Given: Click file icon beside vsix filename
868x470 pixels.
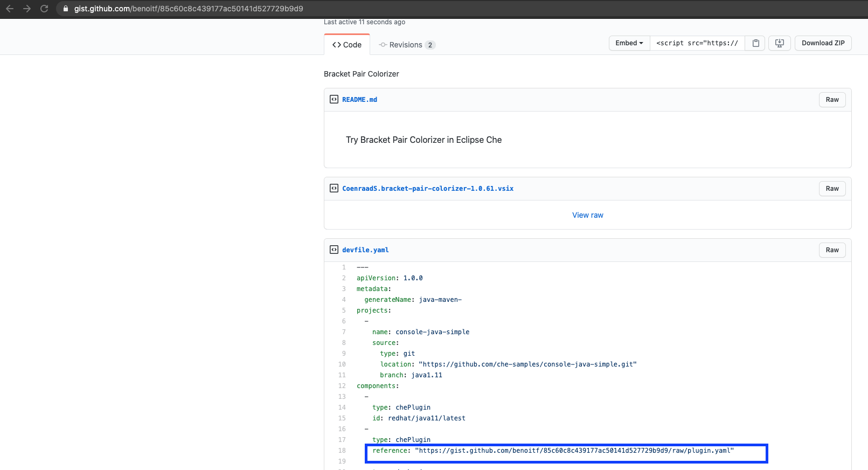Looking at the screenshot, I should pyautogui.click(x=334, y=188).
